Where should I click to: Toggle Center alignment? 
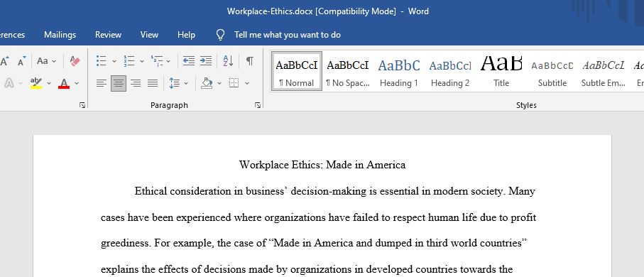point(119,83)
